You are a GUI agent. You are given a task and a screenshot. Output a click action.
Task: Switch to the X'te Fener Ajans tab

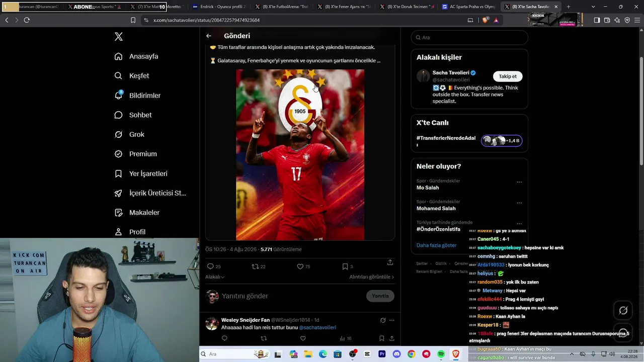pos(344,7)
